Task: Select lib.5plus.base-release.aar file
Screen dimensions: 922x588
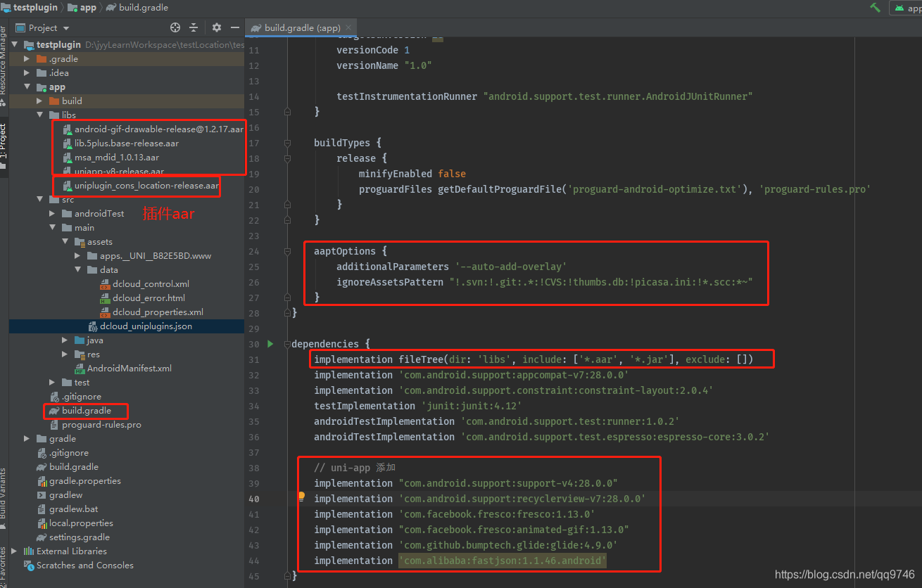Action: coord(120,143)
